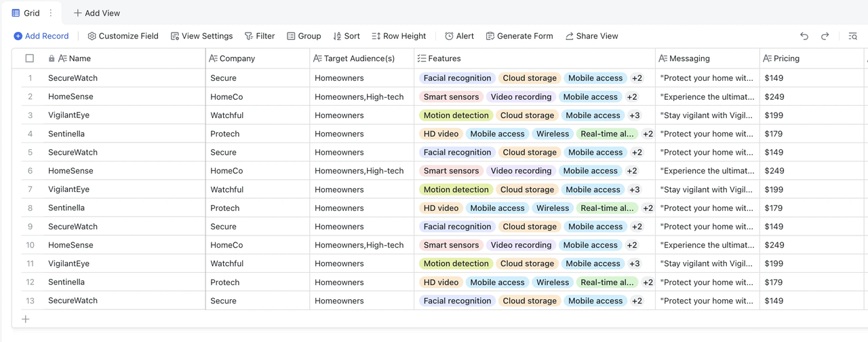The image size is (868, 342).
Task: Click Share View button
Action: [x=591, y=36]
